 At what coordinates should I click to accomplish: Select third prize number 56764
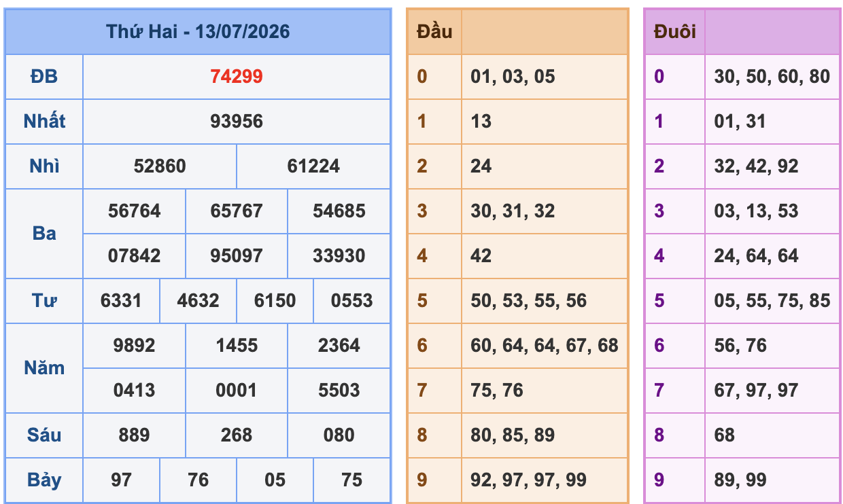(135, 211)
